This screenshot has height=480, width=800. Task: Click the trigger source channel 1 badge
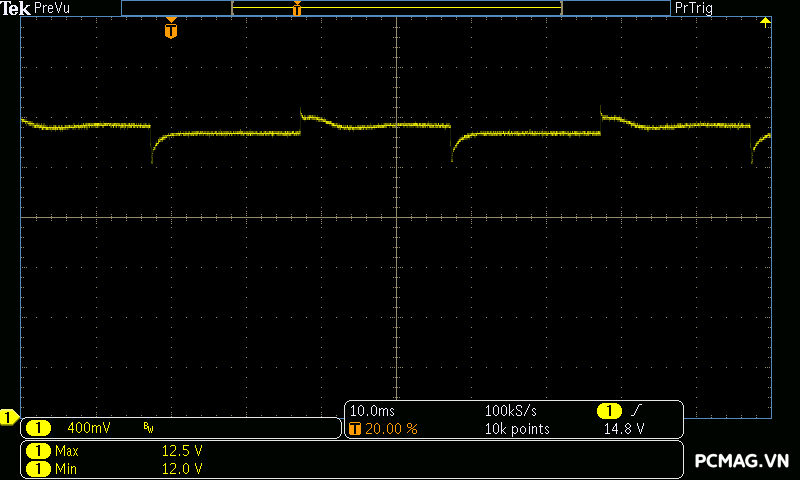[x=609, y=411]
